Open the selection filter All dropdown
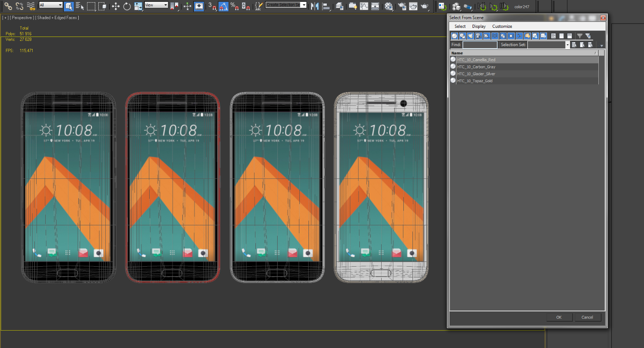 coord(50,5)
